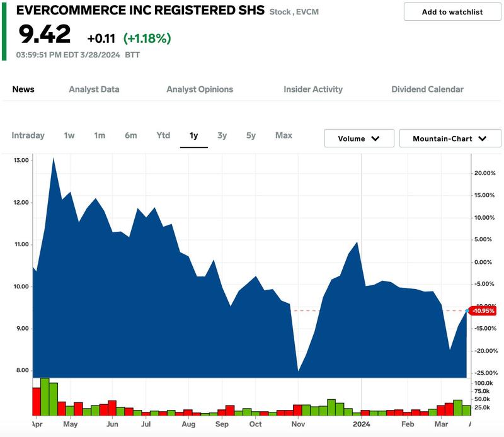This screenshot has width=504, height=437.
Task: Click the 13.00 price axis label
Action: click(21, 160)
